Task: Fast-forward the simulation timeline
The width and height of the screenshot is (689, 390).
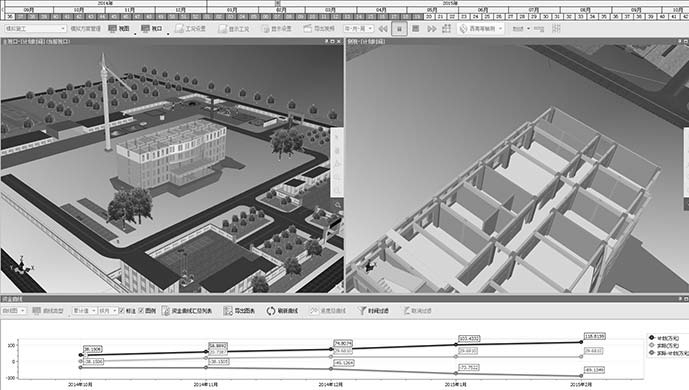Action: click(x=432, y=29)
